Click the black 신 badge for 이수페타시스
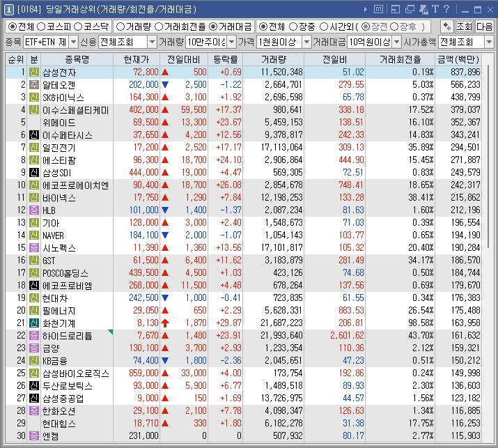This screenshot has height=448, width=498. (34, 135)
